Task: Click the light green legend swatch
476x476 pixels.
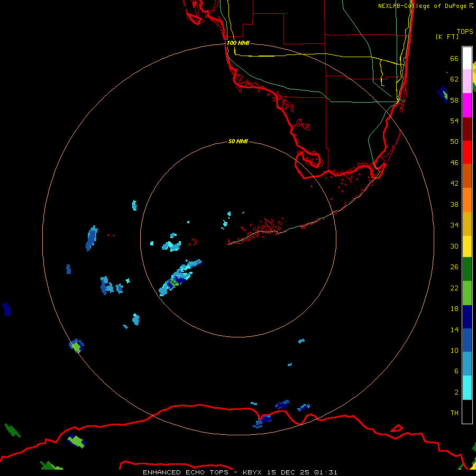Action: click(x=467, y=293)
